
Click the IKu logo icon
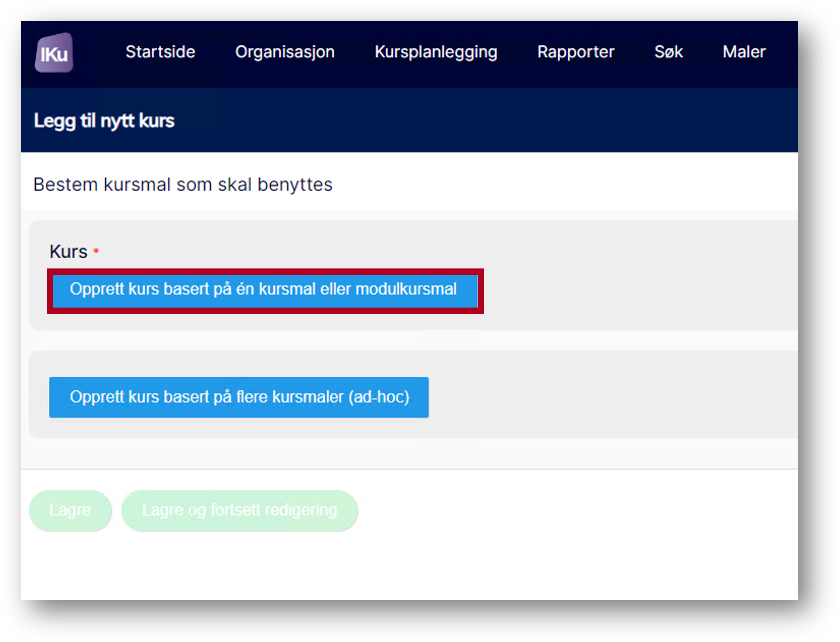point(54,53)
